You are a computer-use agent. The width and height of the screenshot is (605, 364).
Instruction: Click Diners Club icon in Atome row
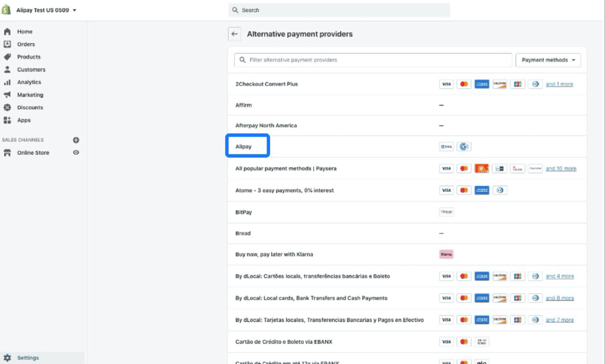click(500, 190)
